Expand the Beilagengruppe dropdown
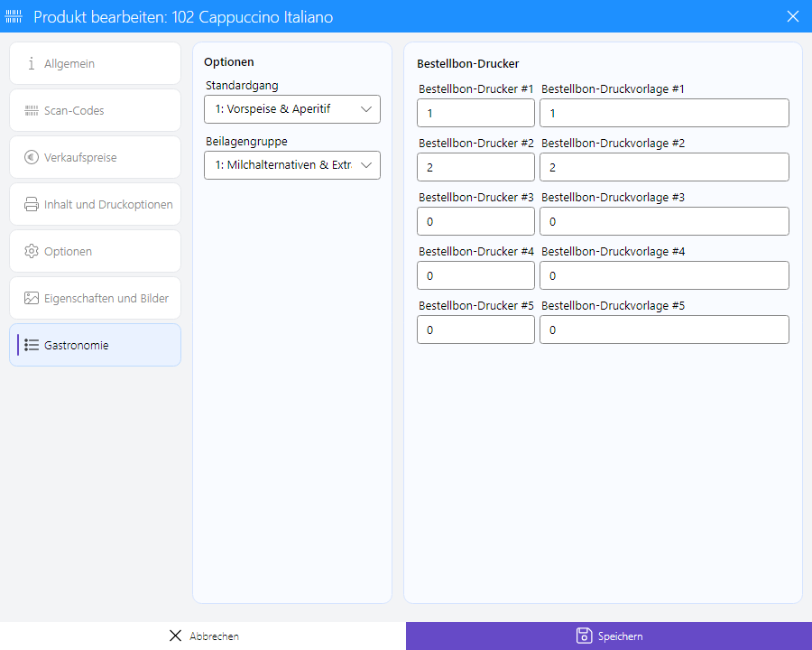 [292, 165]
